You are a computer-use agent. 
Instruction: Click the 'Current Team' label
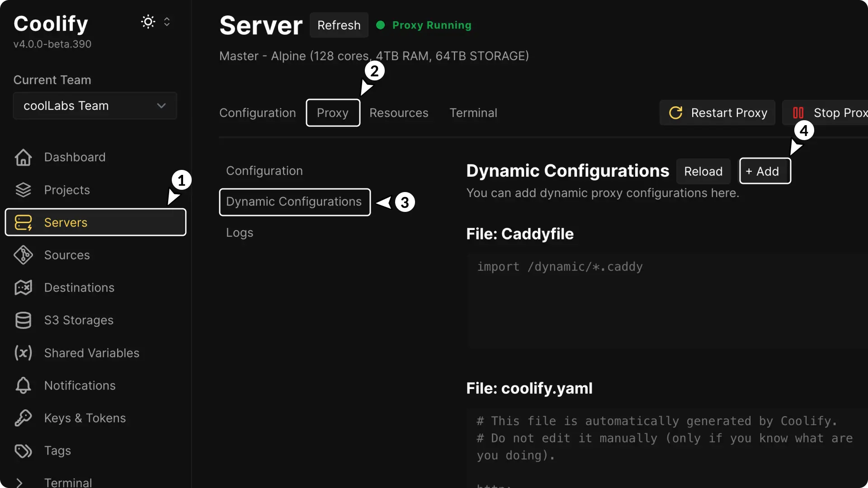tap(52, 80)
